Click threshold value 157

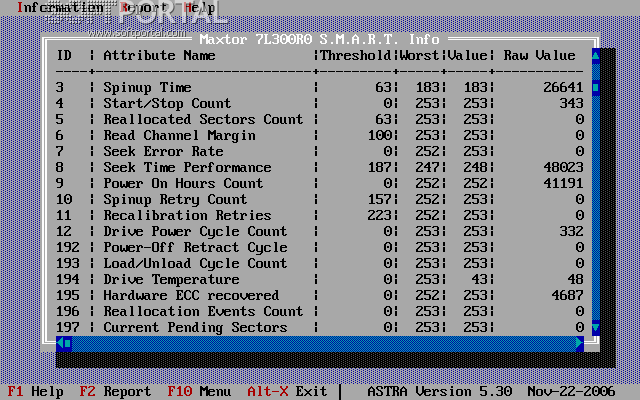point(380,199)
